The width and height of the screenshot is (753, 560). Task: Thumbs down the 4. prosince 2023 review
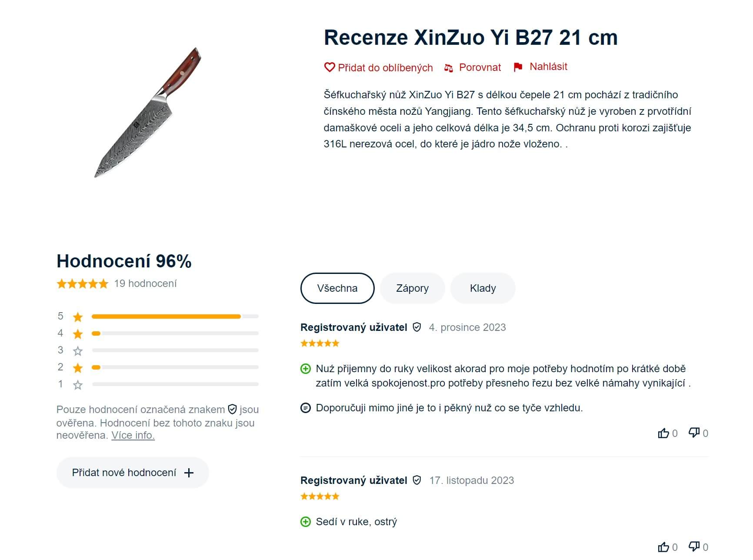point(694,433)
